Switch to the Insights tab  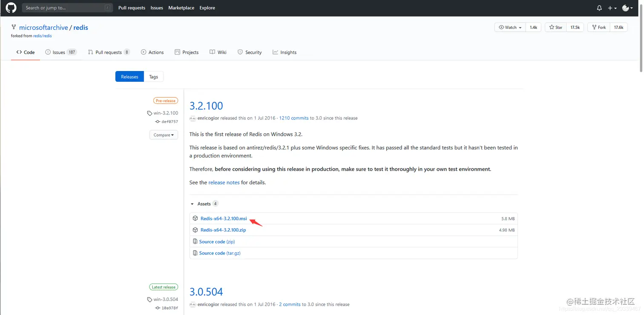(x=285, y=52)
